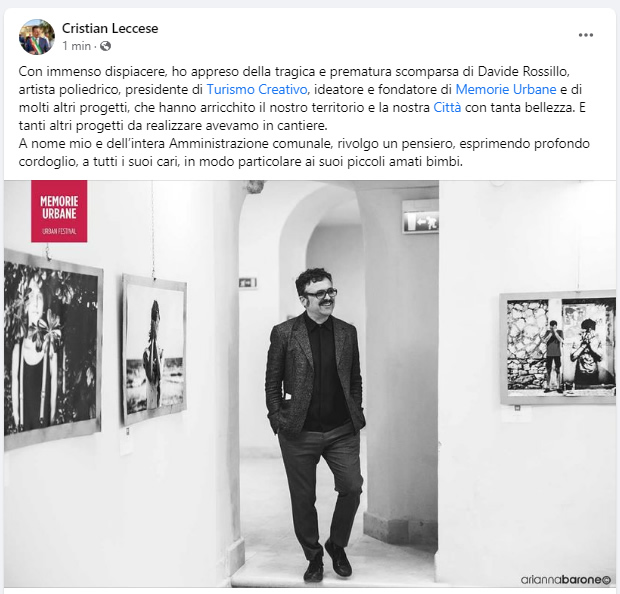The width and height of the screenshot is (620, 594).
Task: Open the "1 min" timestamp link
Action: pyautogui.click(x=76, y=46)
